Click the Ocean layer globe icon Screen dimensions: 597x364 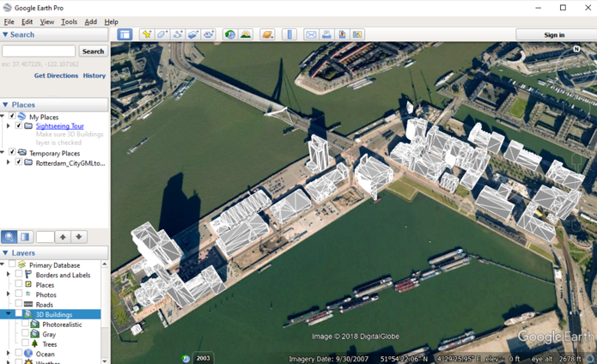[x=28, y=354]
